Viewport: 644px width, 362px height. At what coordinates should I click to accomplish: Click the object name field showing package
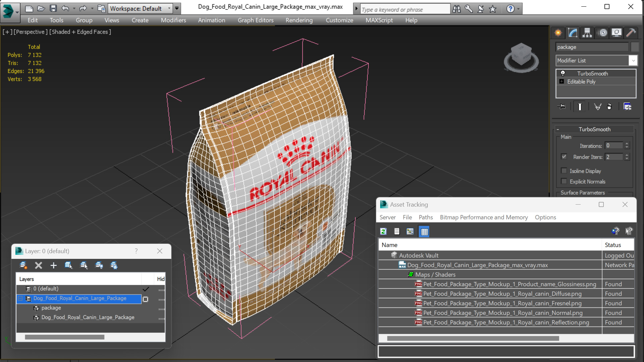pyautogui.click(x=592, y=47)
